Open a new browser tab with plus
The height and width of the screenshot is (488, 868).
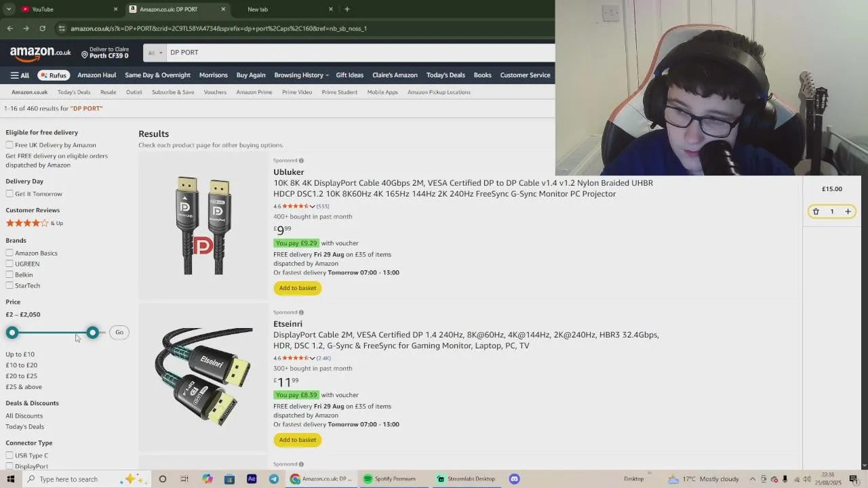[347, 9]
